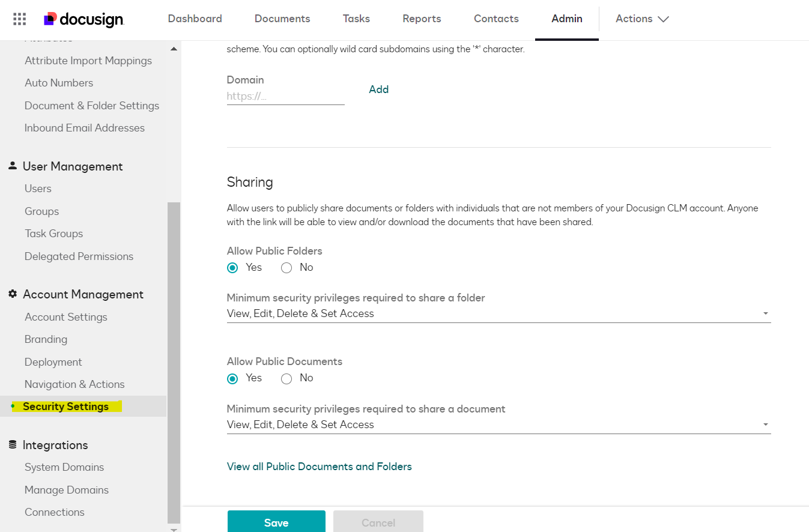The image size is (809, 532).
Task: Disable Allow Public Folders by selecting No
Action: coord(286,267)
